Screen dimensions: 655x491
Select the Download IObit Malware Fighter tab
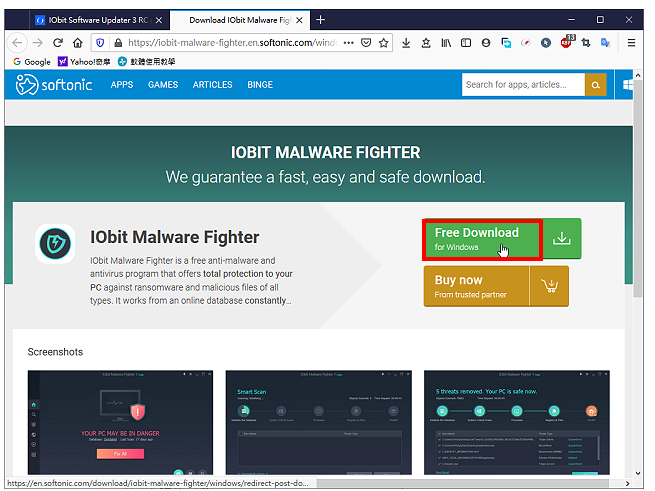click(239, 20)
